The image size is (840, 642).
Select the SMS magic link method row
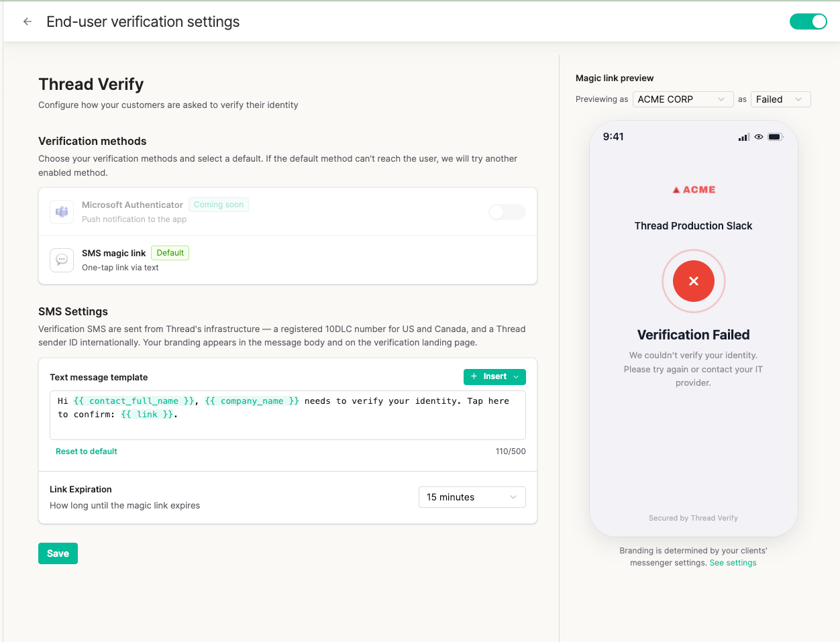click(288, 260)
